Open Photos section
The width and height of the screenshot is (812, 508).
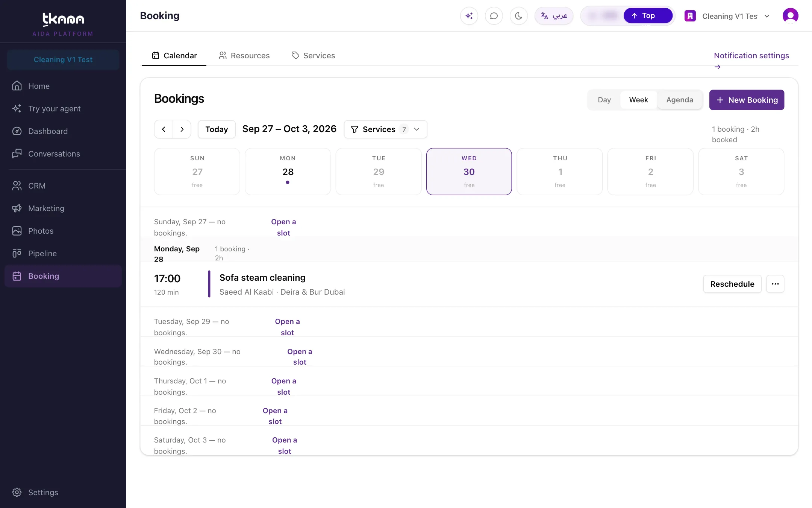[x=63, y=231]
